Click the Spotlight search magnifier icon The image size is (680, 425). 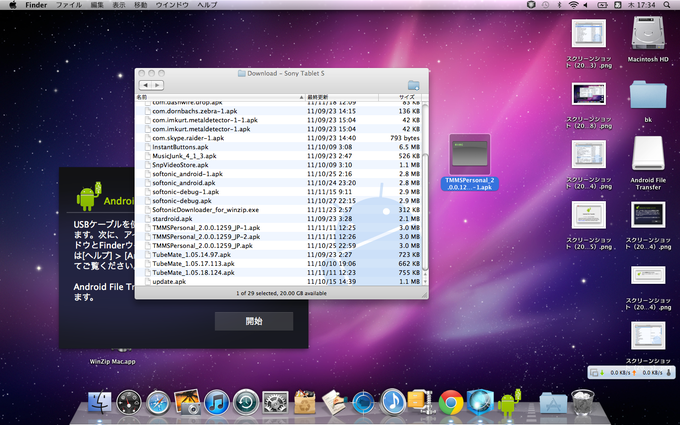tap(667, 5)
